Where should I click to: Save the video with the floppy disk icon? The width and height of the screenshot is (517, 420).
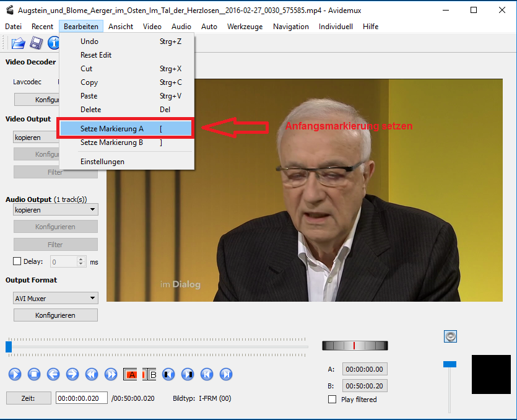click(37, 43)
